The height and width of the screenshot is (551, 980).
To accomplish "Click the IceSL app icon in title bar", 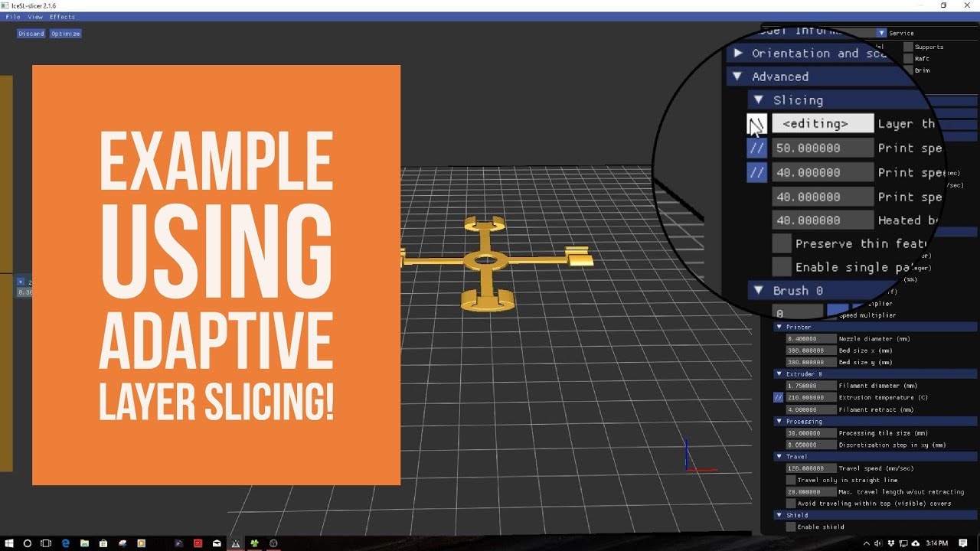I will point(5,5).
